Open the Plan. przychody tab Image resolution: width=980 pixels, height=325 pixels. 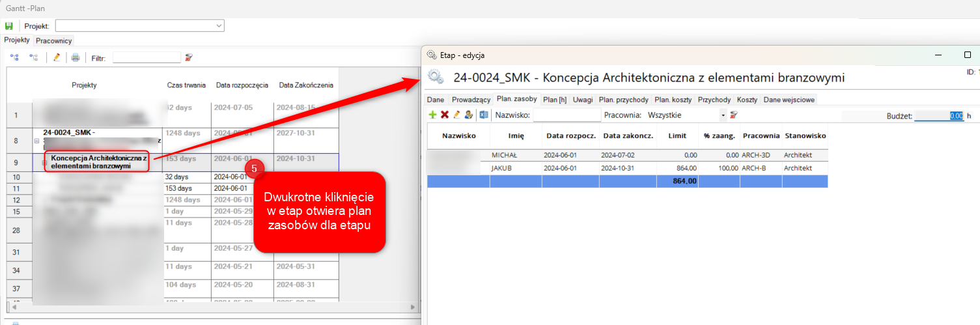coord(624,100)
